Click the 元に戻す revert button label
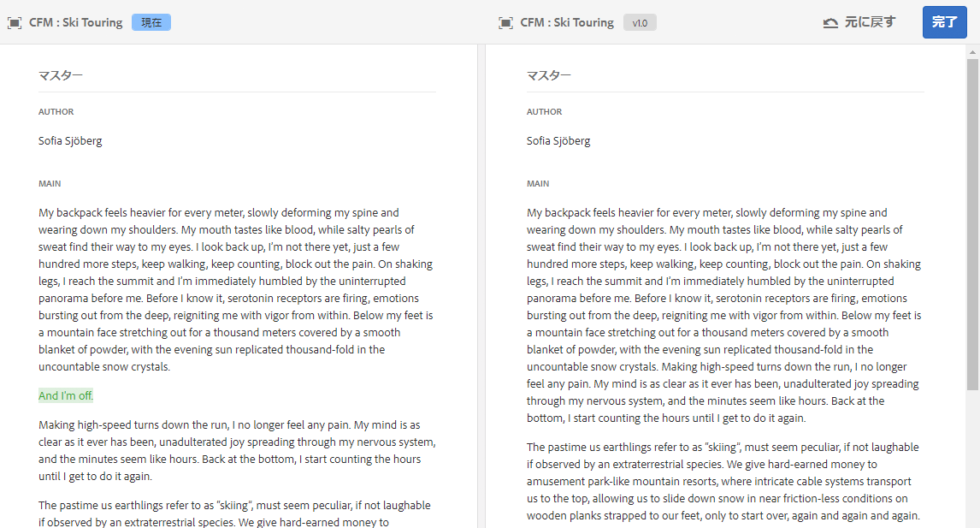The height and width of the screenshot is (528, 980). (870, 22)
